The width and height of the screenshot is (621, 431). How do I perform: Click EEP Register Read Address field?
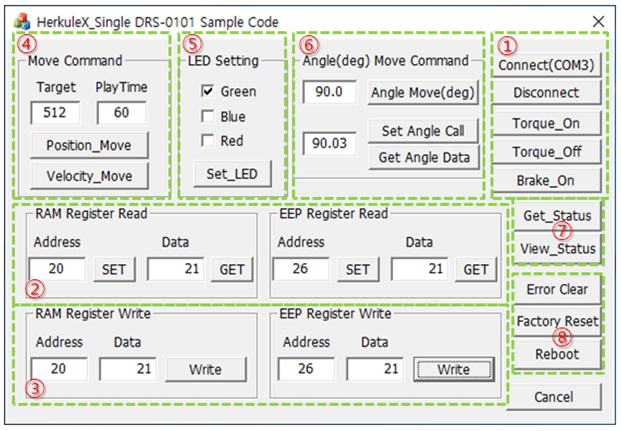pyautogui.click(x=301, y=269)
